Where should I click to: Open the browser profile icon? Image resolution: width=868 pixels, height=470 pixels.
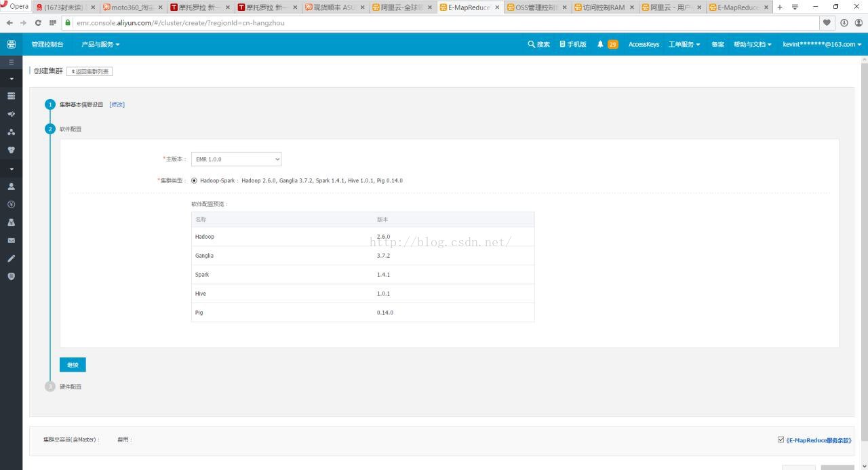859,22
